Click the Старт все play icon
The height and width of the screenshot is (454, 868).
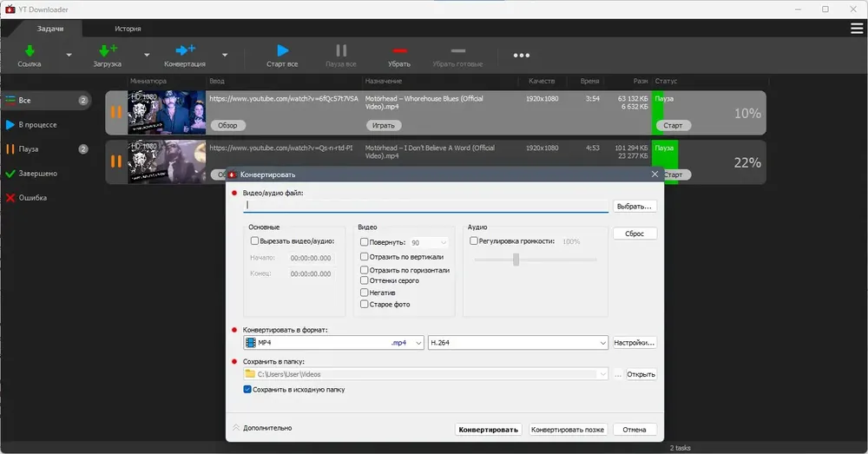point(282,50)
